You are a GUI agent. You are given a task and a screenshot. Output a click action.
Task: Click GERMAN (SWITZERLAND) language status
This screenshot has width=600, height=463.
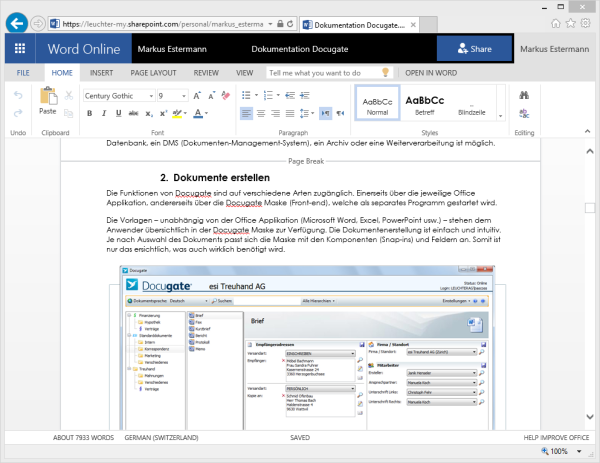point(161,437)
